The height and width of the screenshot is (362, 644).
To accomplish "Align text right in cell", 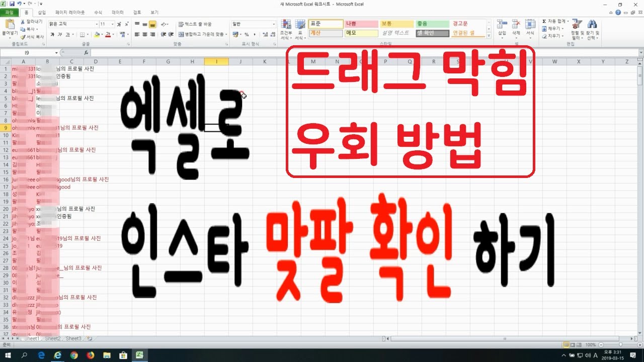I will (x=152, y=35).
